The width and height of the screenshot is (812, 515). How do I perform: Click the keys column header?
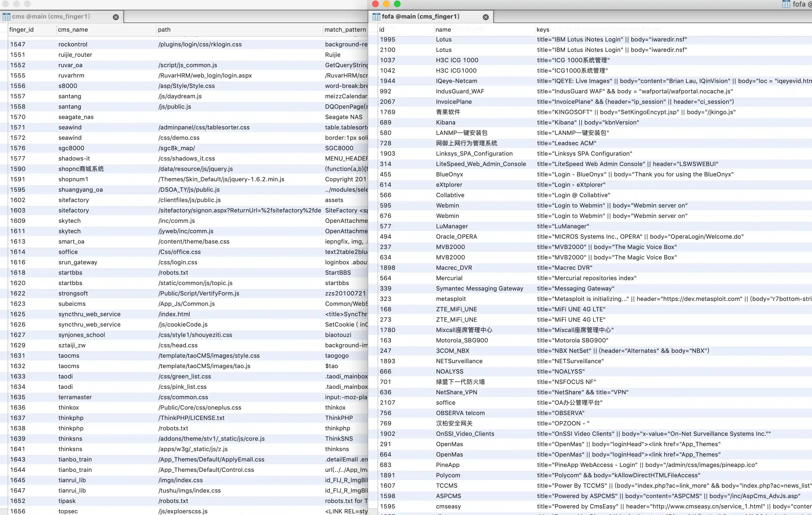coord(543,30)
